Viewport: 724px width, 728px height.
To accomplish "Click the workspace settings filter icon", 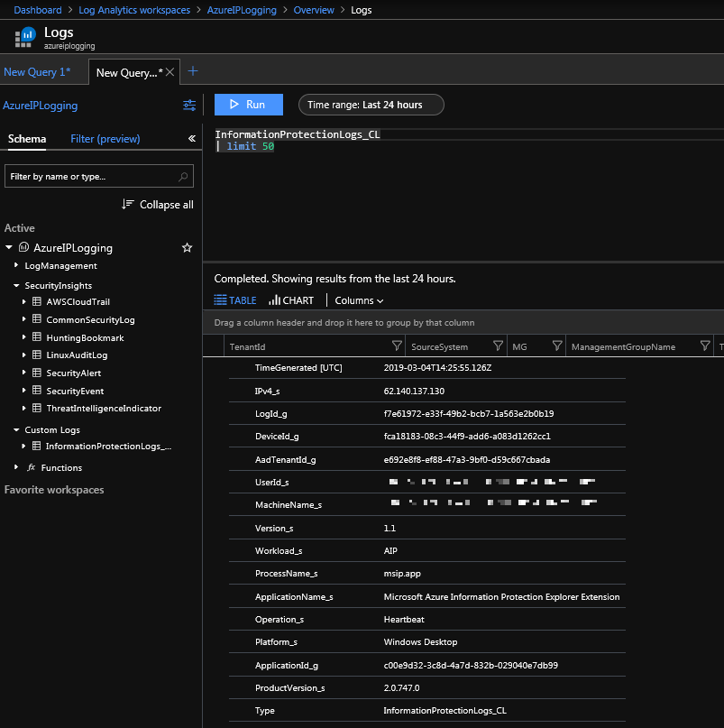I will [189, 106].
